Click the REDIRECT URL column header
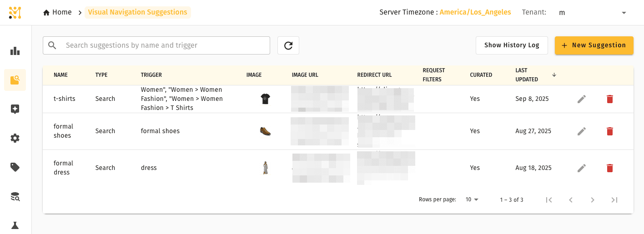644x234 pixels. point(374,75)
